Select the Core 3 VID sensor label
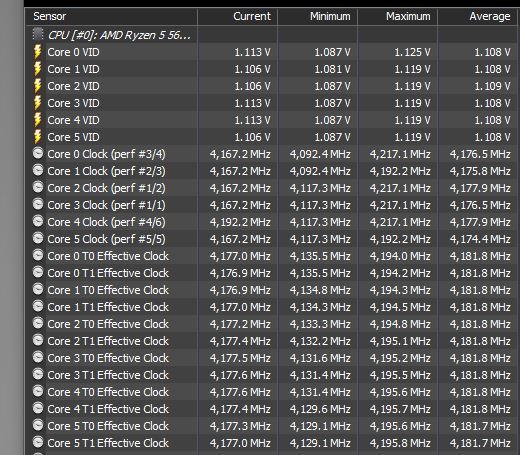 [73, 103]
